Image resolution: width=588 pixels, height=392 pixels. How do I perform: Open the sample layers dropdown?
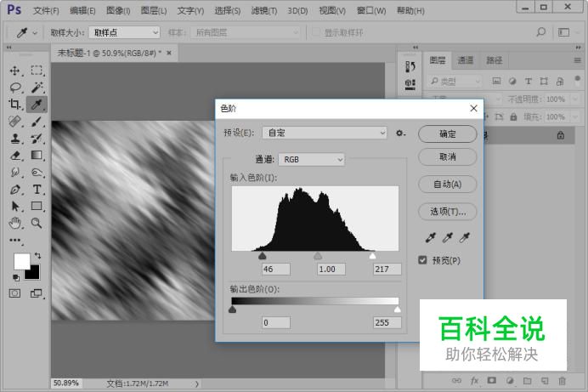[246, 32]
